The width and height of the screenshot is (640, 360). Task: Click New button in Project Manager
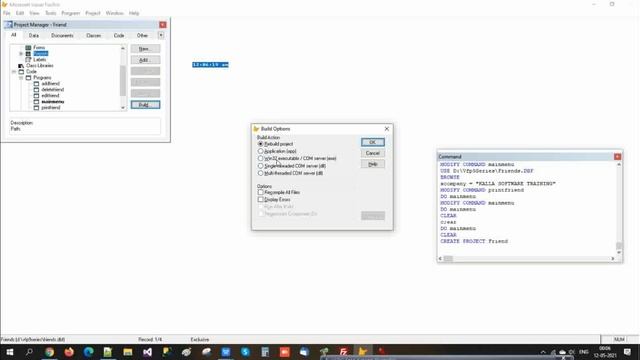(x=145, y=49)
